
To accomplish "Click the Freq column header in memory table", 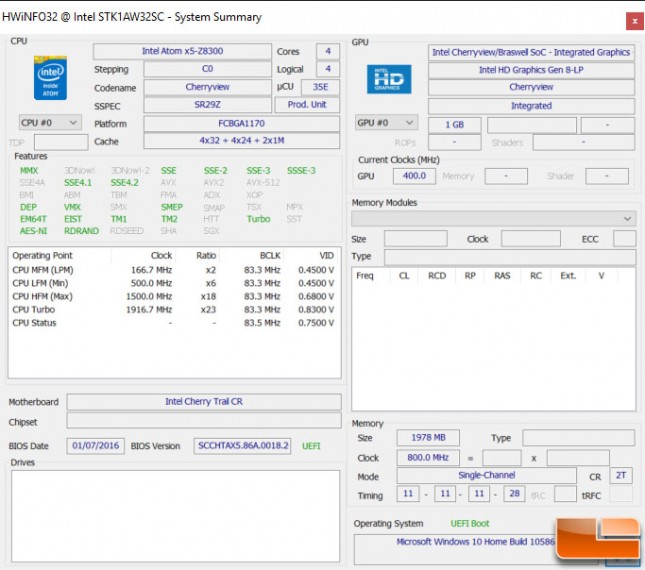I will tap(365, 276).
